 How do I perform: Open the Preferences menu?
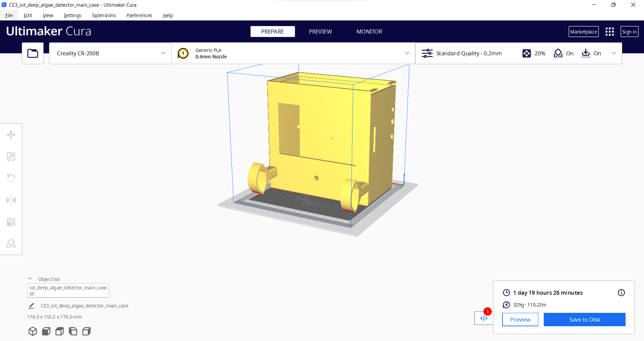pyautogui.click(x=139, y=15)
